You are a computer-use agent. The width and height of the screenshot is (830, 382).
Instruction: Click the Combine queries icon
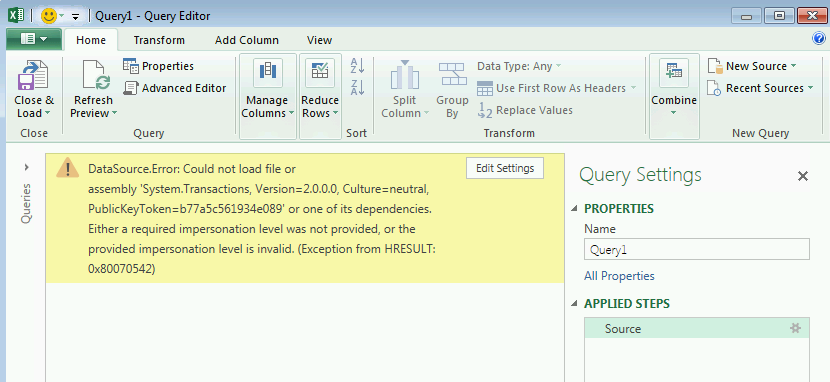pyautogui.click(x=674, y=72)
